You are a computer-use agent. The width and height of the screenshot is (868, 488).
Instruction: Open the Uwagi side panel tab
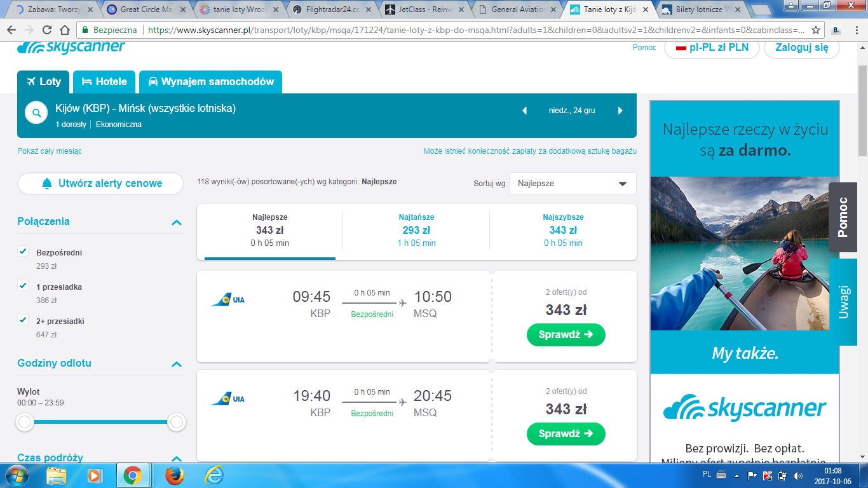(843, 302)
